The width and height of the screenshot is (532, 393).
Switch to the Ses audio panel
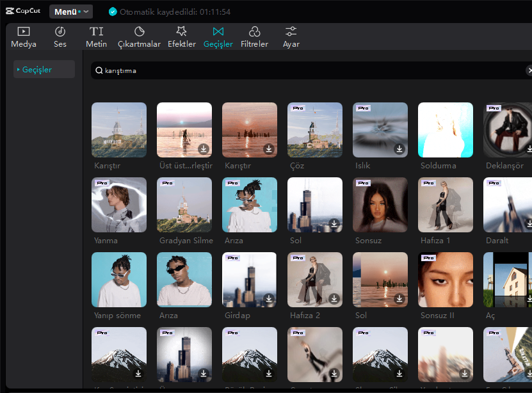(60, 37)
